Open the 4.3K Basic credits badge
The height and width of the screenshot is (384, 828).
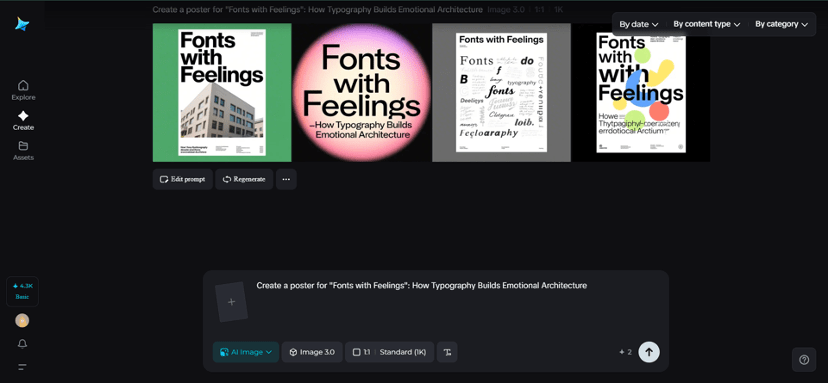tap(22, 291)
